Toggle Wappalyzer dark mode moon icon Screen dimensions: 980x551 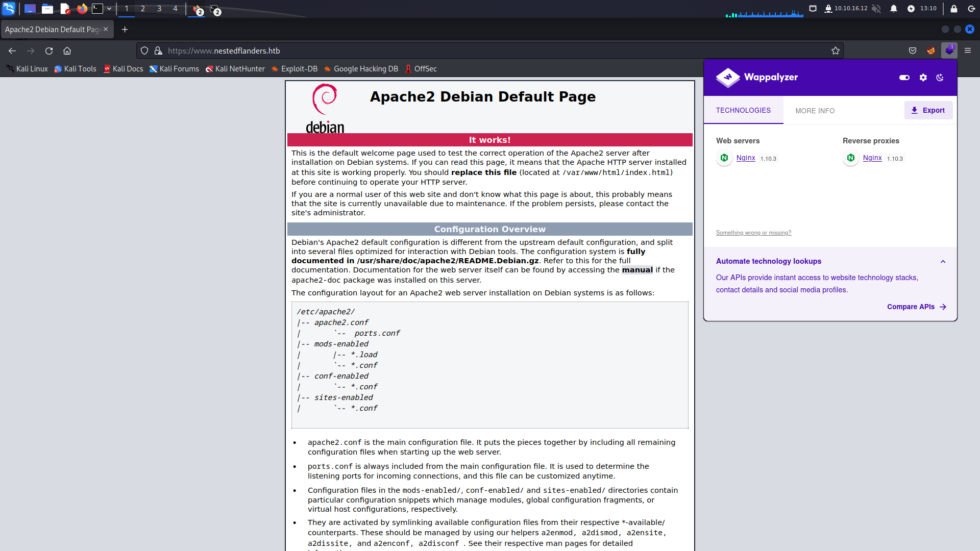940,78
